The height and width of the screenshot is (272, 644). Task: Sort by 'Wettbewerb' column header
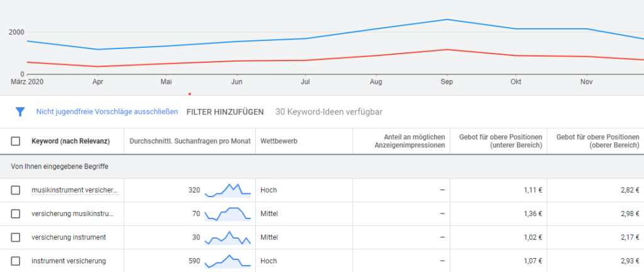[x=279, y=141]
